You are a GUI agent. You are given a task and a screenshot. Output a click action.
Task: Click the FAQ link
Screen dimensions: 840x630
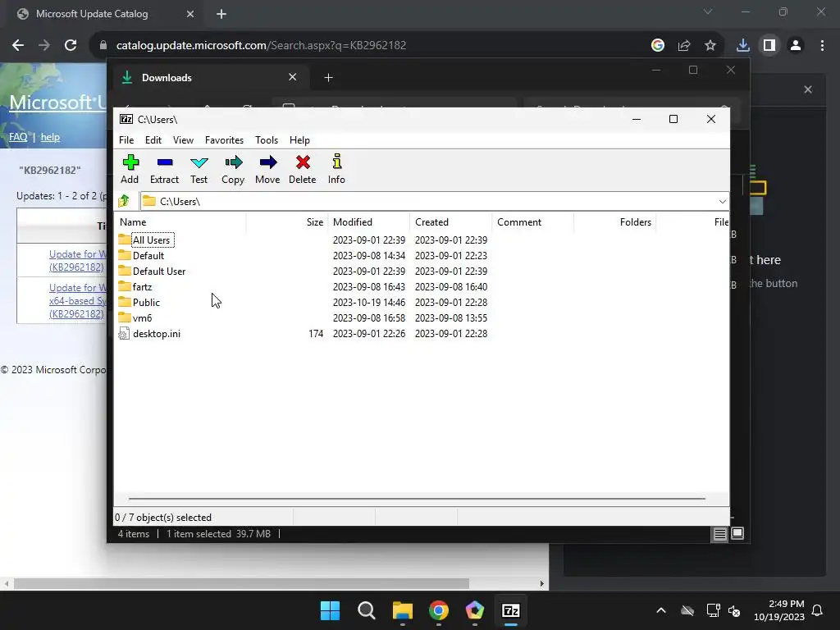18,137
